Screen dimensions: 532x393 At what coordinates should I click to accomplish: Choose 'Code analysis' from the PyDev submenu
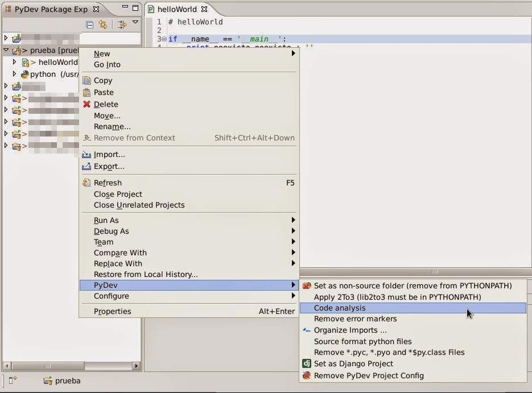pyautogui.click(x=341, y=308)
